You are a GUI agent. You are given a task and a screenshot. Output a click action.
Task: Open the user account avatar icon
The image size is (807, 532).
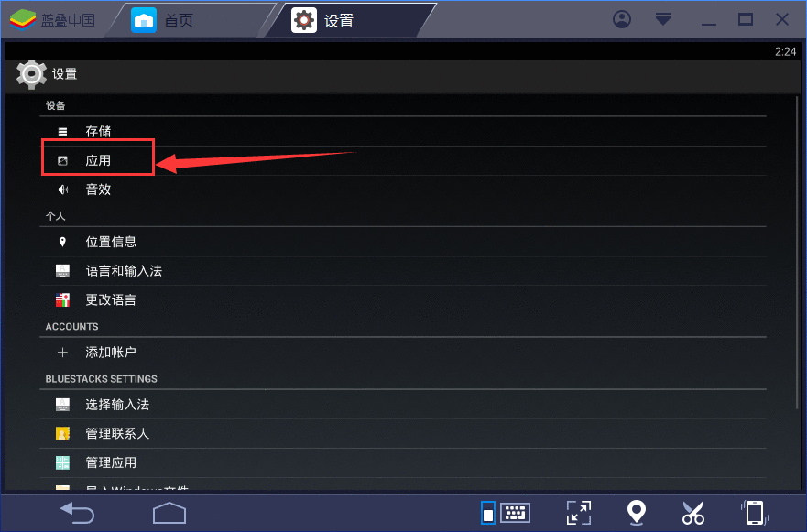click(622, 19)
